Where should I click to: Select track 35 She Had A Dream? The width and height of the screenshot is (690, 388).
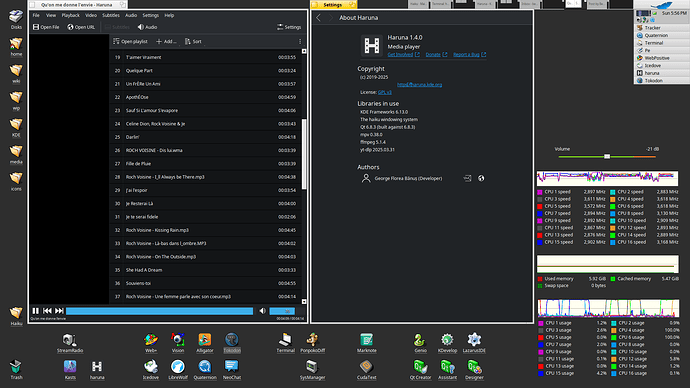205,270
